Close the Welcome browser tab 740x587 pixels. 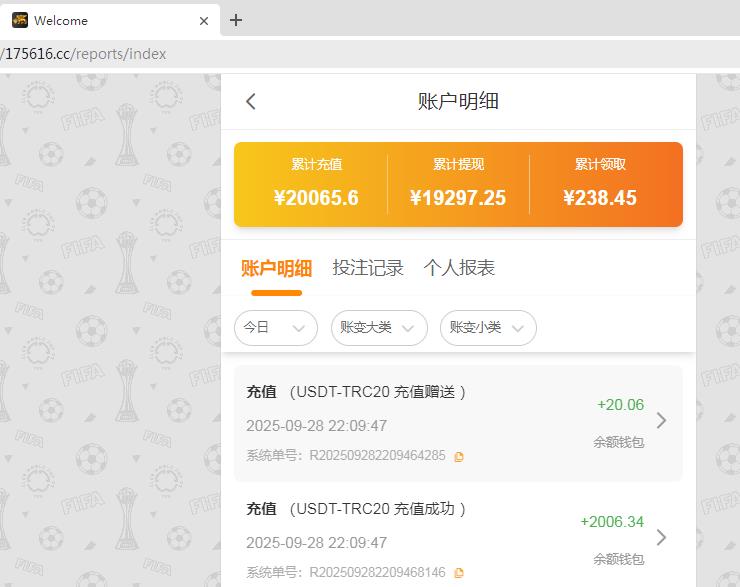[204, 21]
